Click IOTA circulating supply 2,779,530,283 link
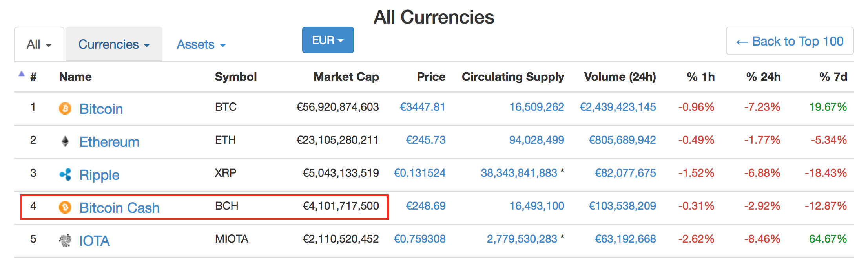 522,239
